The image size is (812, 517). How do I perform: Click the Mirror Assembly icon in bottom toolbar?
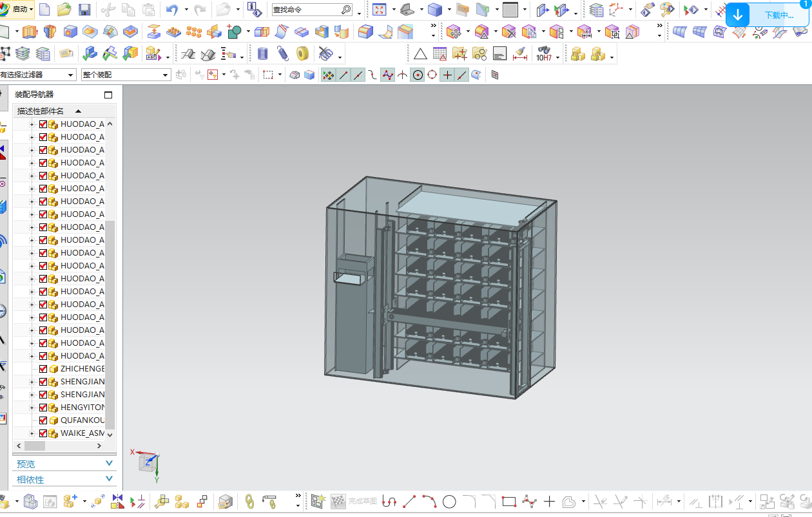coord(117,501)
